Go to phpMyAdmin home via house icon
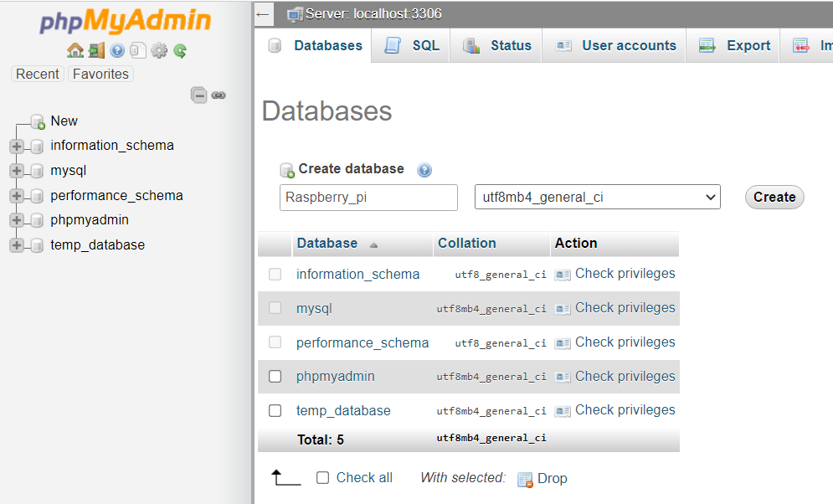Image resolution: width=833 pixels, height=504 pixels. click(75, 50)
